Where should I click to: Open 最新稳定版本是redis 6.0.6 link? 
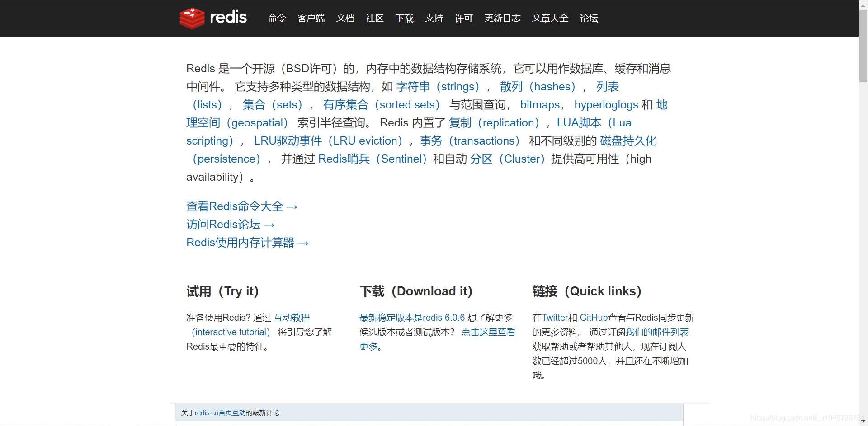point(412,318)
